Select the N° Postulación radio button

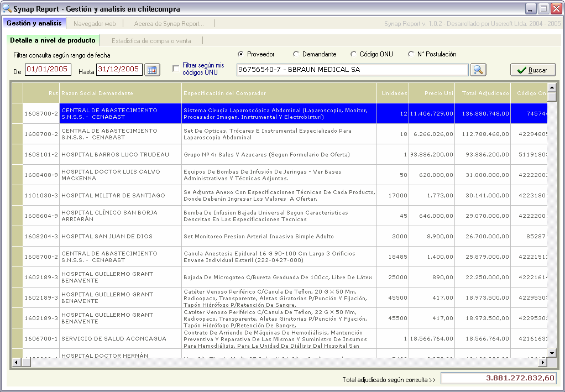(x=411, y=54)
